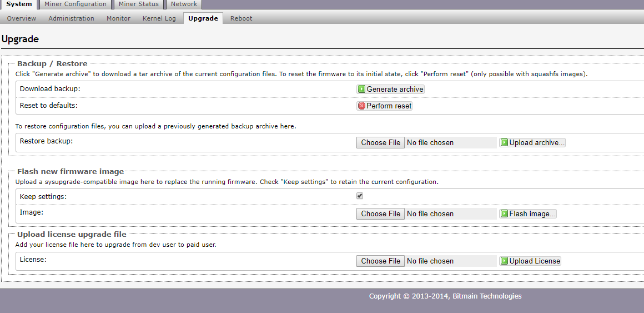Click the restore configuration files instruction text
This screenshot has height=313, width=644.
tap(155, 126)
